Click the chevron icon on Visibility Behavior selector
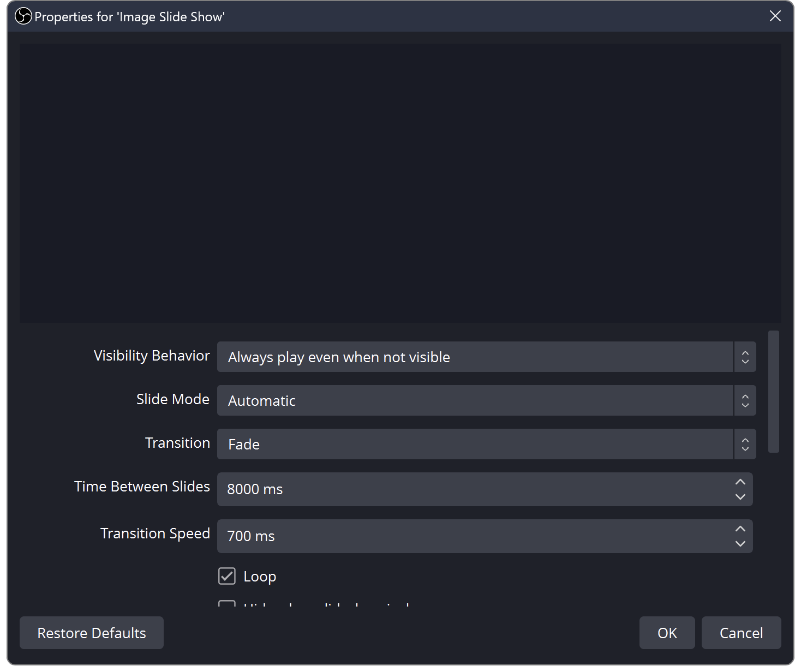 [x=744, y=357]
